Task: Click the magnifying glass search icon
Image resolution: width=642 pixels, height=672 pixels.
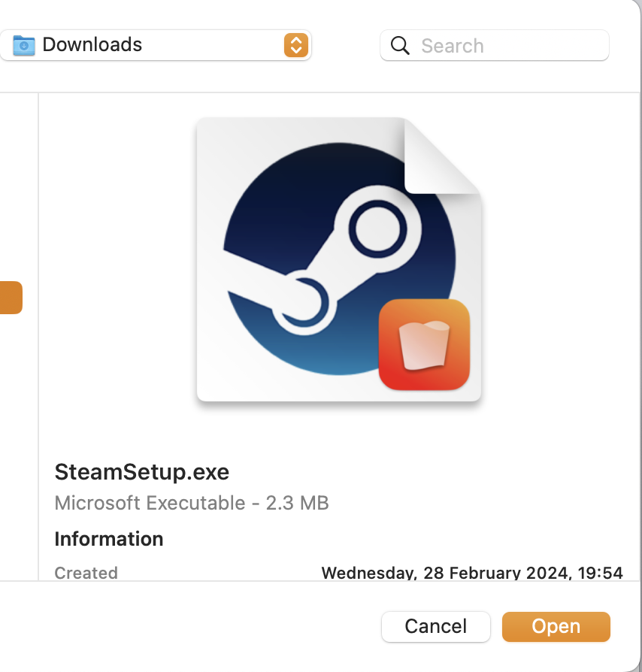Action: [401, 46]
